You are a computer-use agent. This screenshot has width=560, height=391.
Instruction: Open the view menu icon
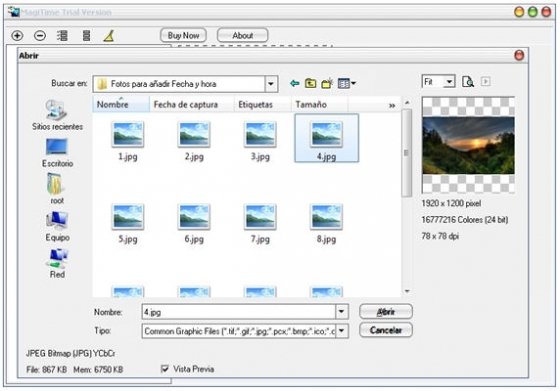coord(346,84)
